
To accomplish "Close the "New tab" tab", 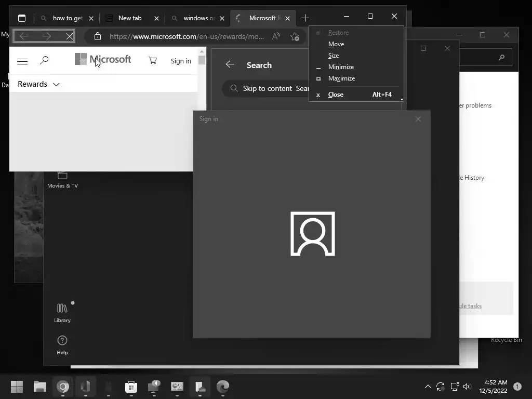I will (156, 18).
